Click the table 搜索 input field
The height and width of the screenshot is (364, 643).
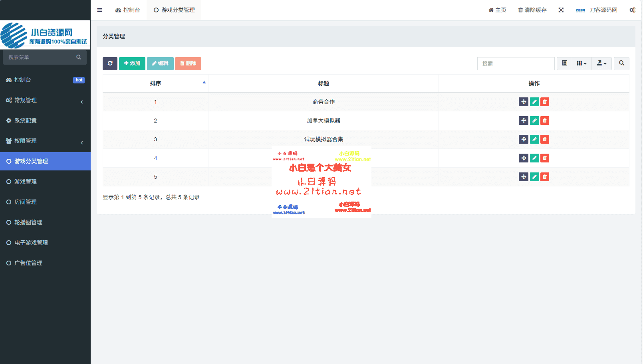[x=516, y=63]
